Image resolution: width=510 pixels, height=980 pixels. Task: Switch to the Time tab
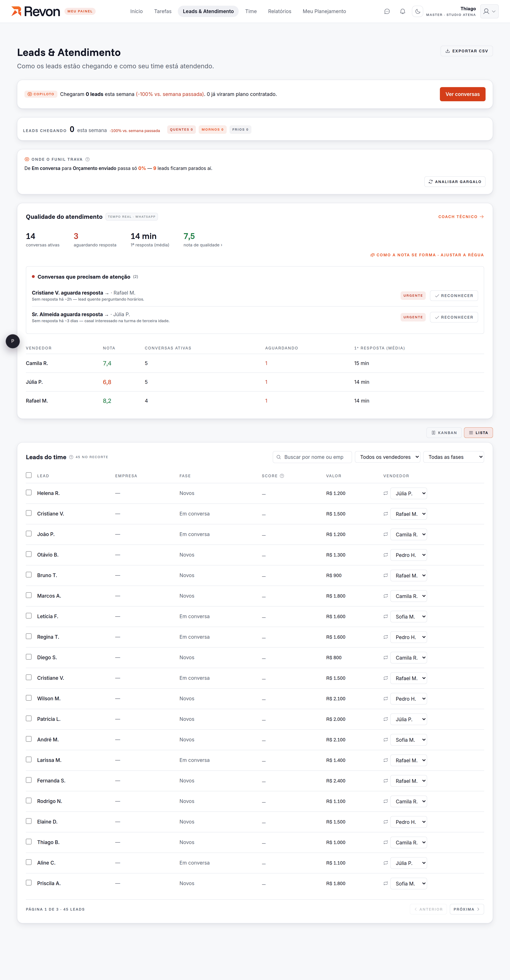click(x=251, y=11)
